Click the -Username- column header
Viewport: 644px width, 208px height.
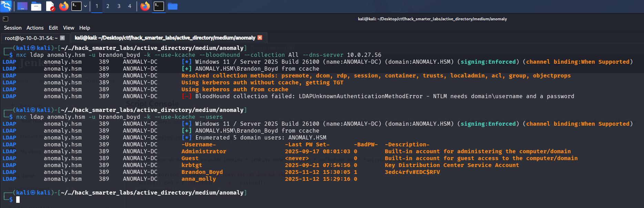coord(199,144)
